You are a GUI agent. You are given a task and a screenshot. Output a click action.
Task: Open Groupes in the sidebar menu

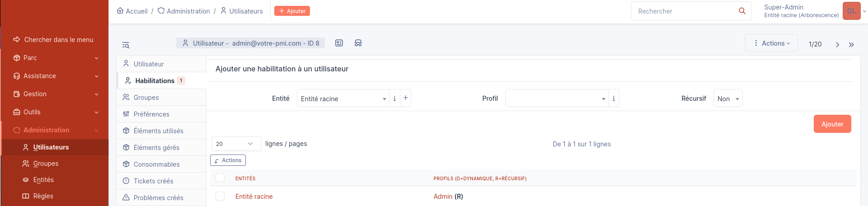(x=46, y=164)
